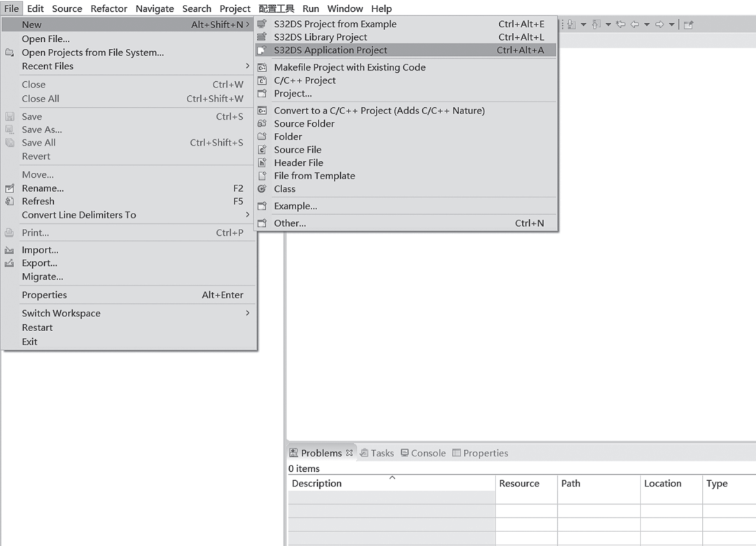
Task: Open the Previous Annotation dropdown arrow
Action: tap(608, 24)
